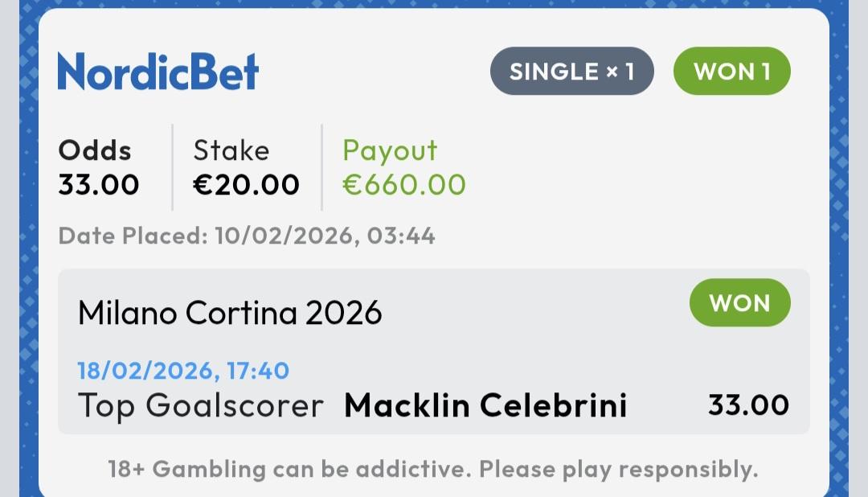Screen dimensions: 868x497
Task: Open the Milano Cortina 2026 event title
Action: point(230,312)
